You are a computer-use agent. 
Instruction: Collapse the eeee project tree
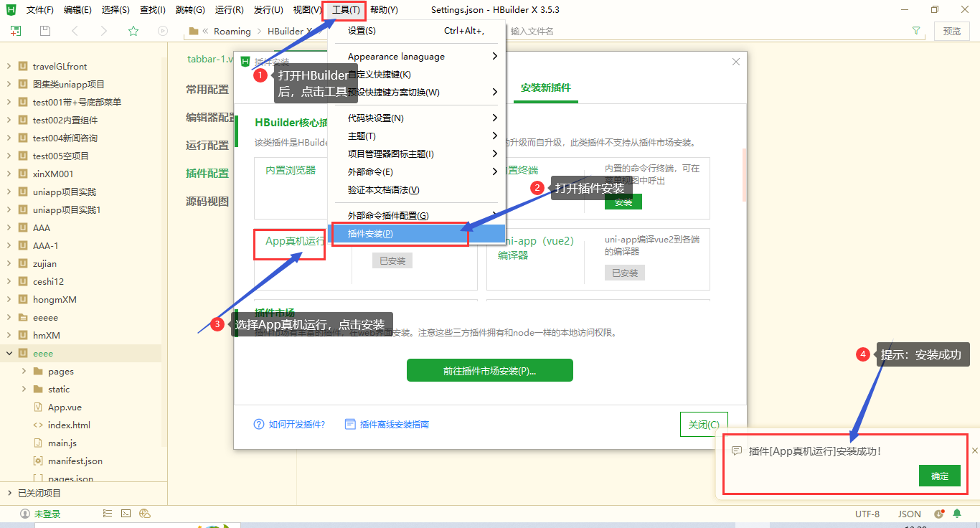[x=9, y=353]
